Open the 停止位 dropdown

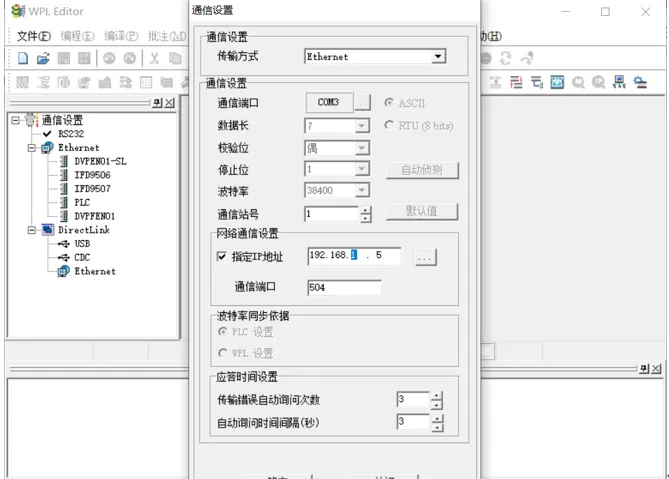tap(362, 169)
